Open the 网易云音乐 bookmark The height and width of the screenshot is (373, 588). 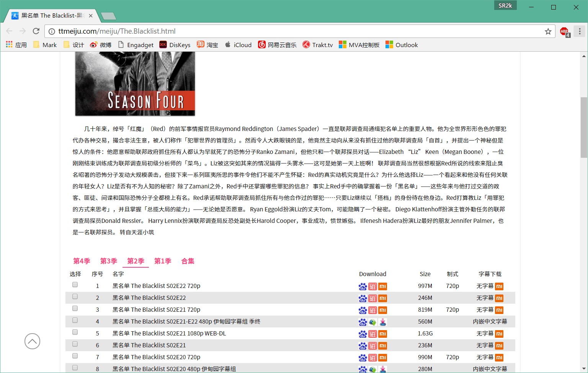coord(278,45)
